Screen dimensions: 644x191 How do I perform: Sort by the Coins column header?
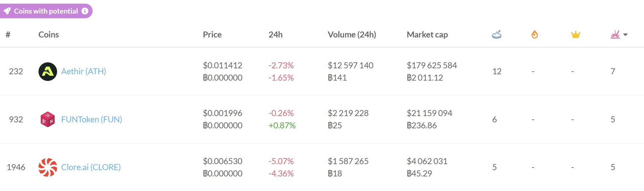pos(48,34)
